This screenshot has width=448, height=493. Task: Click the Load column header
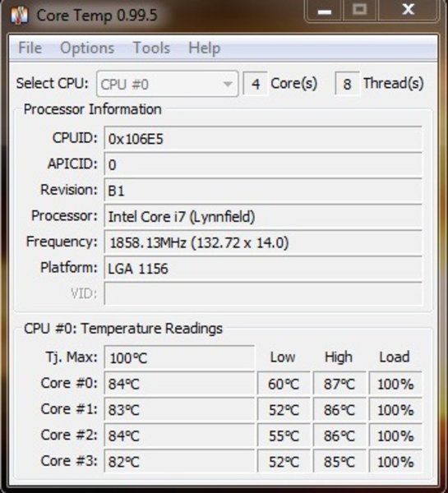(395, 357)
